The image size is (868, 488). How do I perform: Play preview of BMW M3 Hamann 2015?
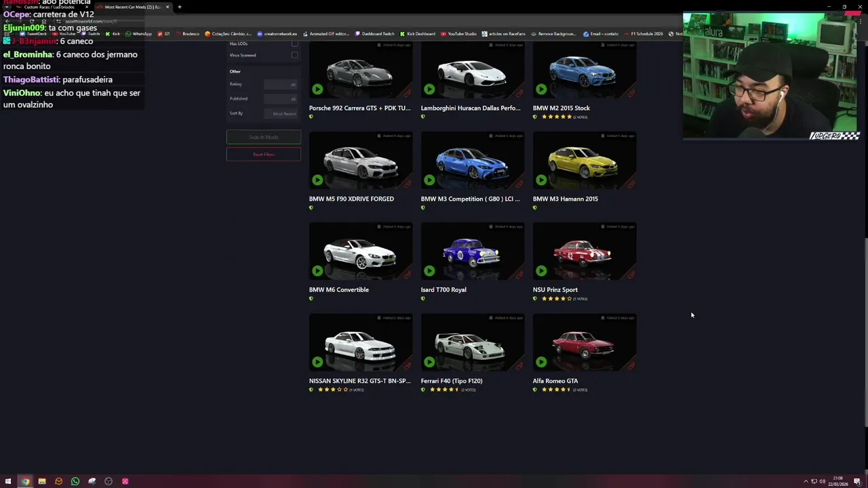(541, 180)
